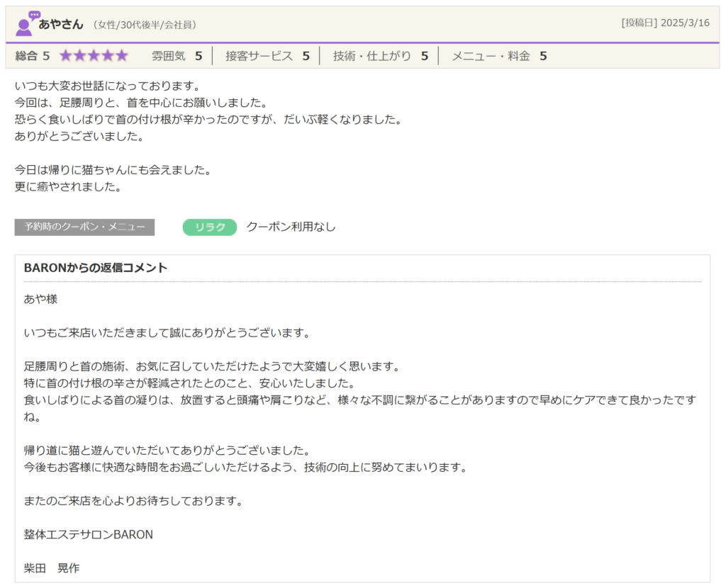The width and height of the screenshot is (726, 588).
Task: Click the あや様 greeting in reply
Action: pos(40,299)
